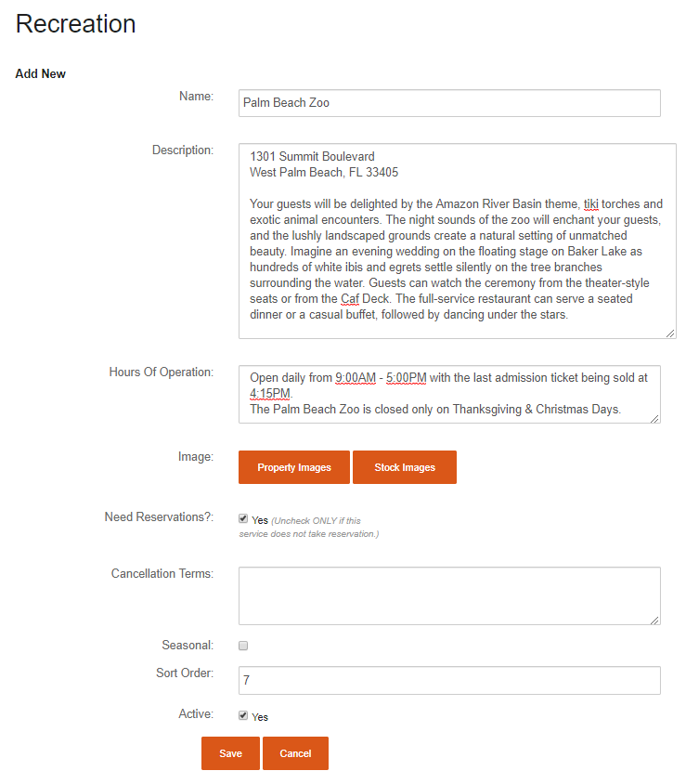Click the Seasonal label

pos(188,645)
